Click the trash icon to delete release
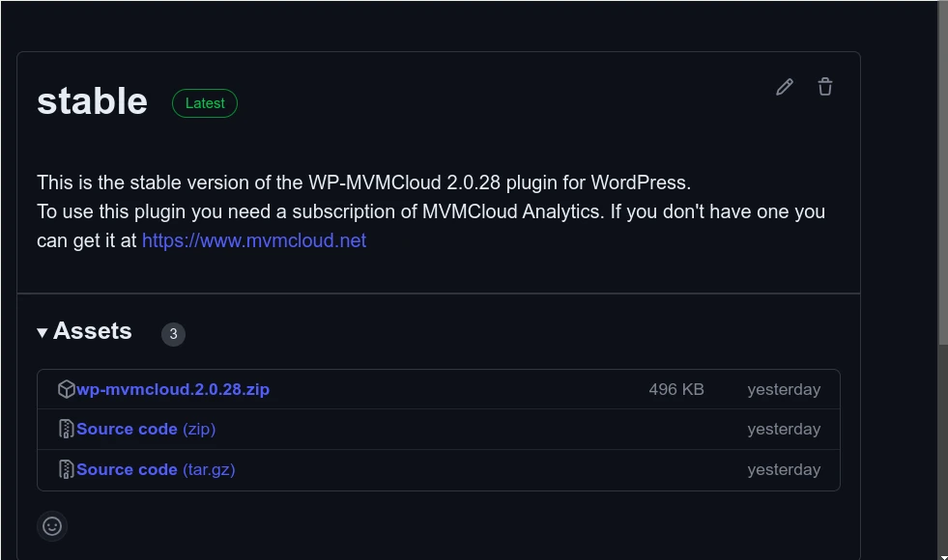The height and width of the screenshot is (560, 948). click(x=825, y=87)
